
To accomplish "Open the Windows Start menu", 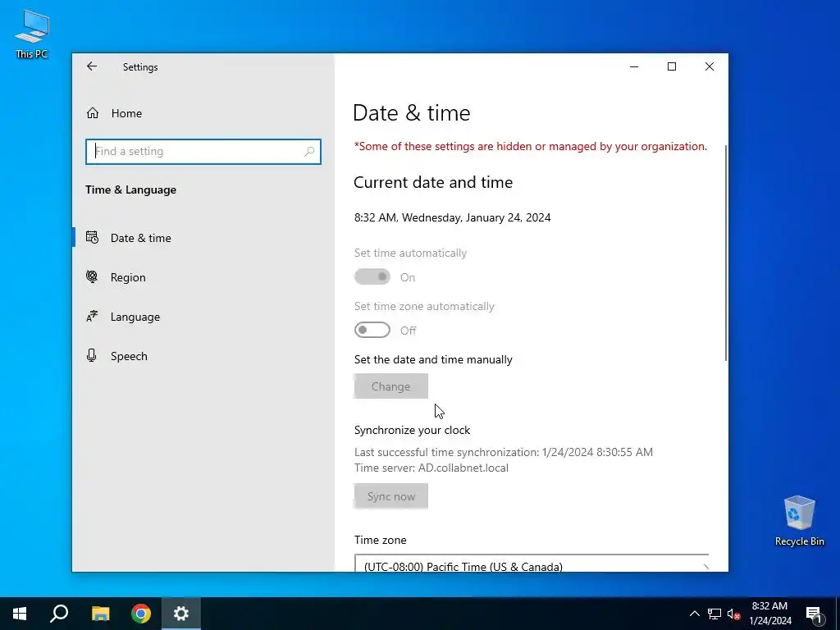I will 20,614.
